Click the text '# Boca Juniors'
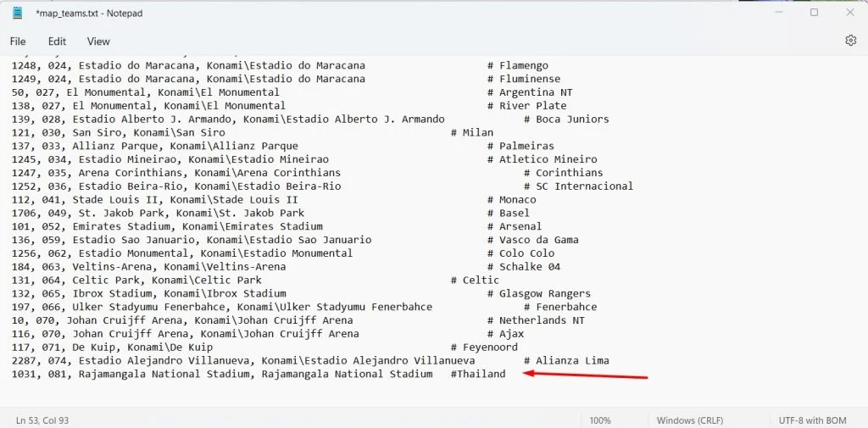 [x=566, y=119]
